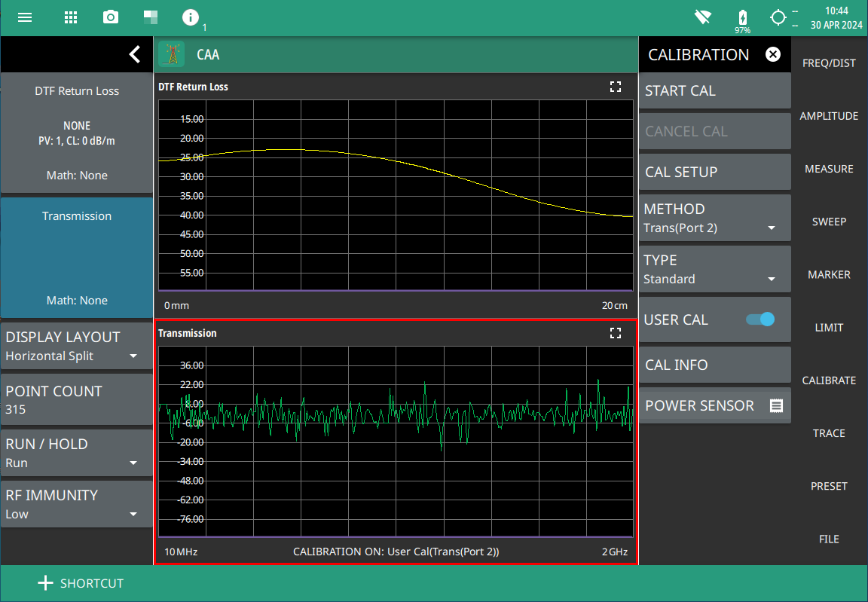This screenshot has height=602, width=868.
Task: Toggle the User Cal switch
Action: coord(759,319)
